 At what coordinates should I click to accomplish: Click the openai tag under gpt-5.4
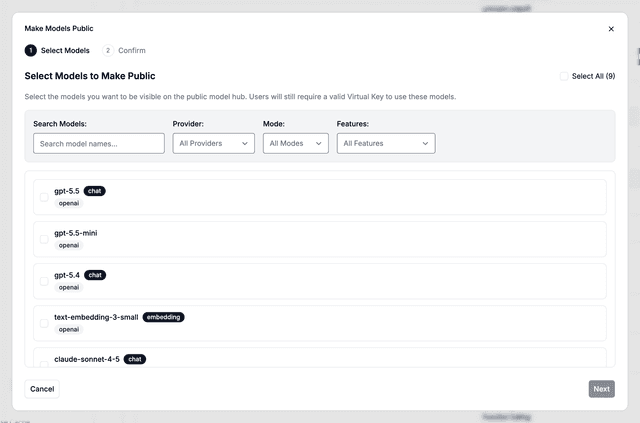pyautogui.click(x=69, y=287)
